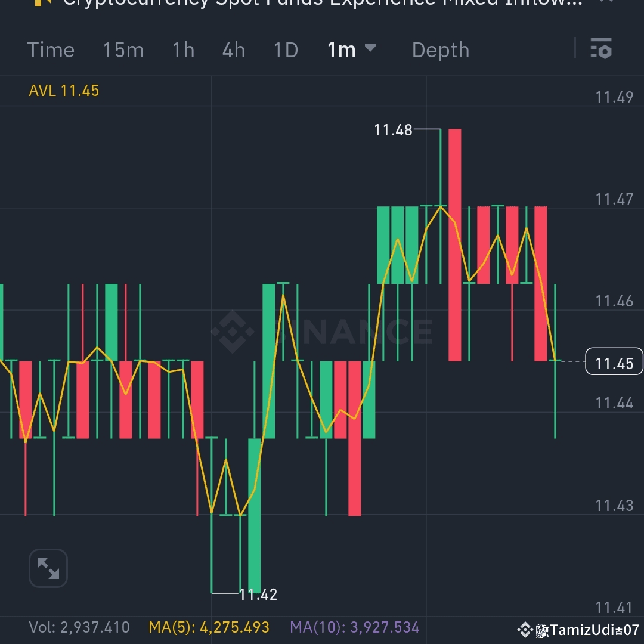
Task: Select the 1h timeframe
Action: click(x=182, y=50)
